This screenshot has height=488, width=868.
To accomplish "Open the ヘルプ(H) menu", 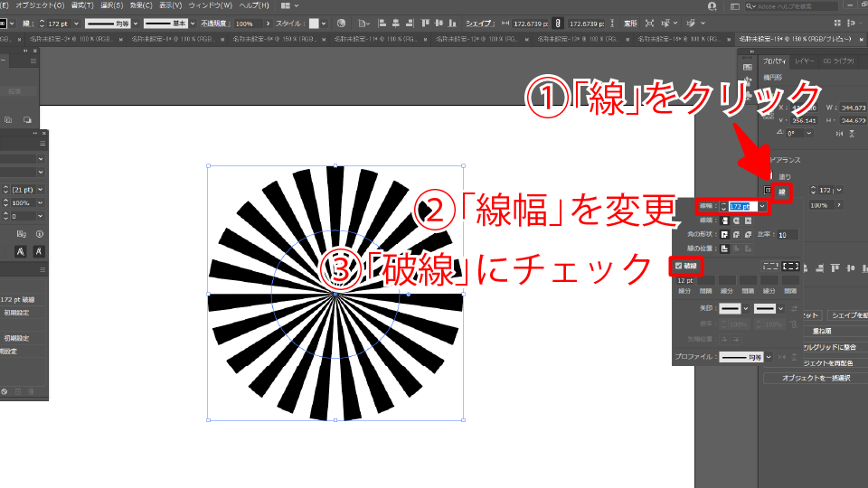I will click(x=254, y=5).
